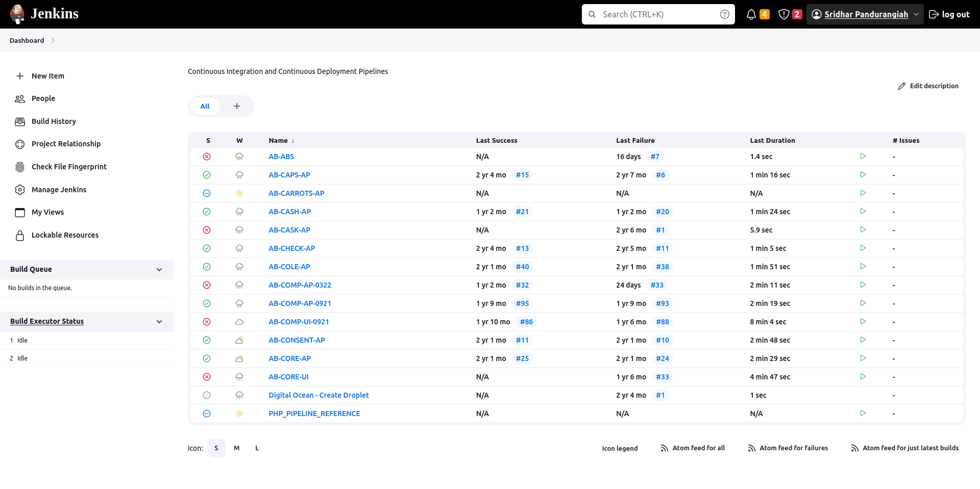
Task: Click the failed status icon for AB-CORE-UI
Action: tap(207, 377)
